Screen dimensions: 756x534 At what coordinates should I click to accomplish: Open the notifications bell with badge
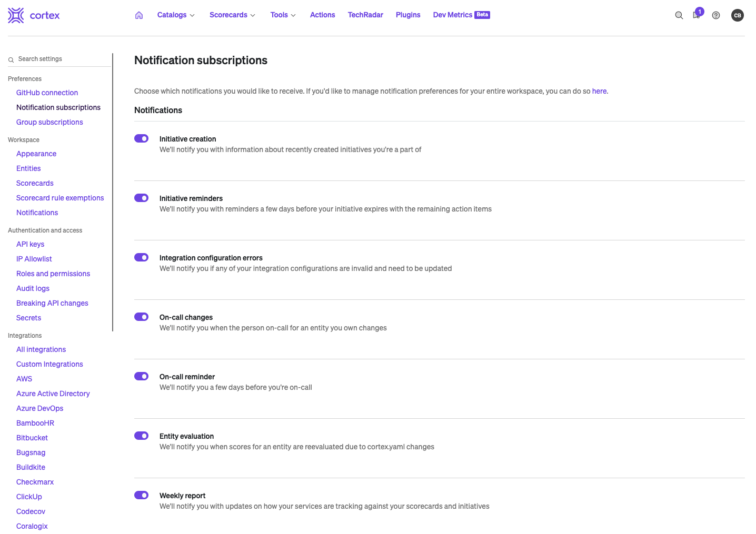click(697, 15)
